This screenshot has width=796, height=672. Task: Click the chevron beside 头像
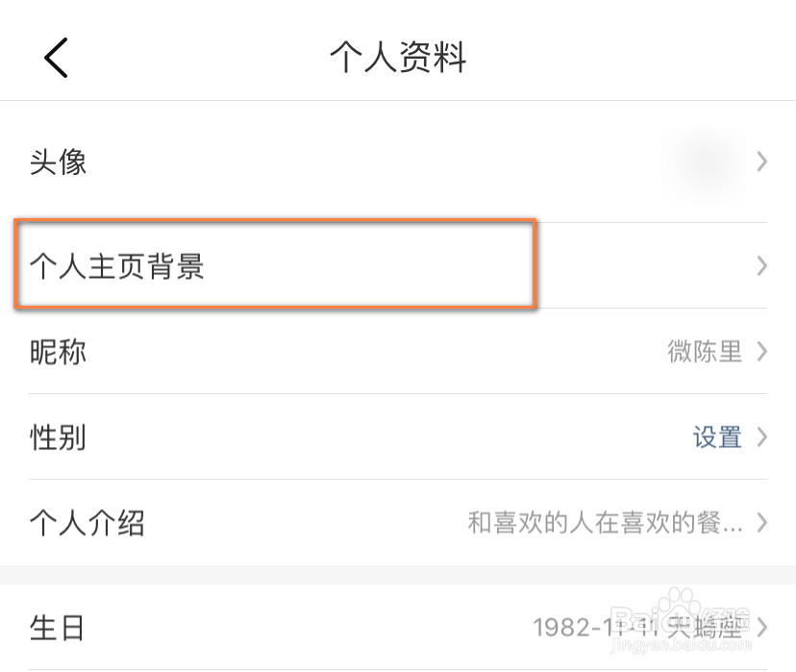pyautogui.click(x=762, y=162)
